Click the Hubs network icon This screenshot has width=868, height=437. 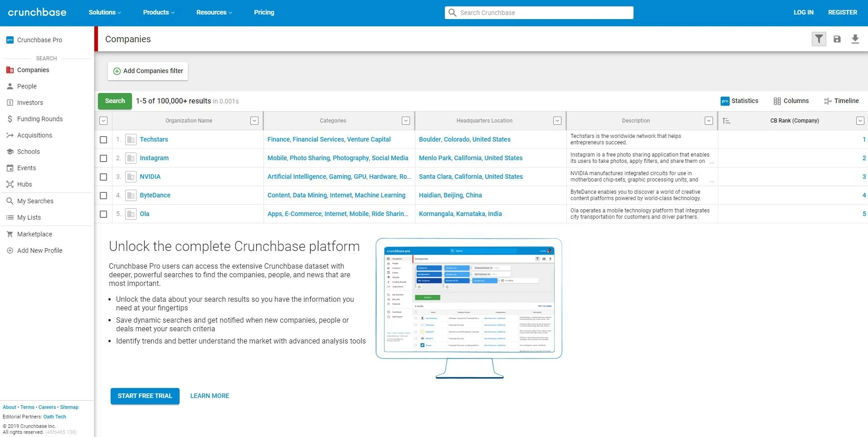(x=10, y=184)
